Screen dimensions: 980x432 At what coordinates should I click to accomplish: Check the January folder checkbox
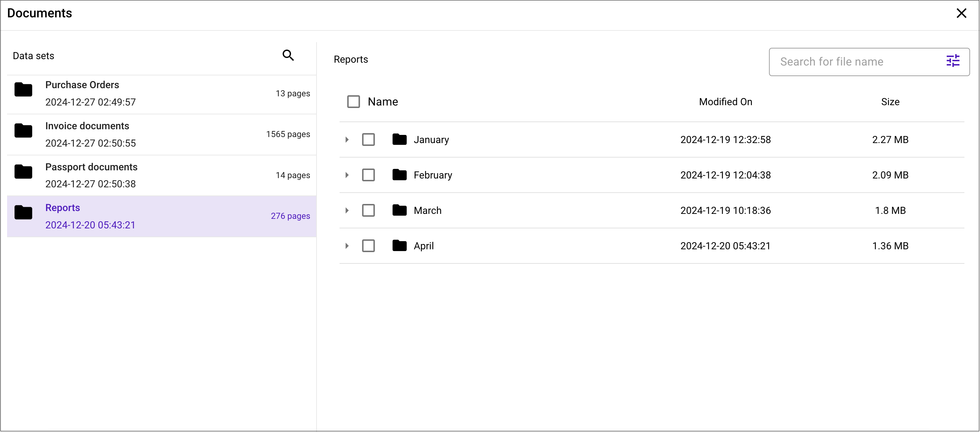pyautogui.click(x=368, y=140)
